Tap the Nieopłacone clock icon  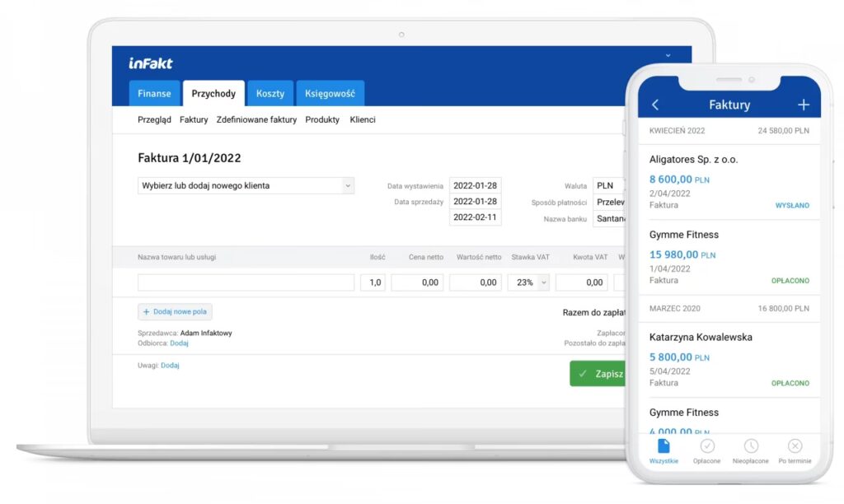(751, 446)
